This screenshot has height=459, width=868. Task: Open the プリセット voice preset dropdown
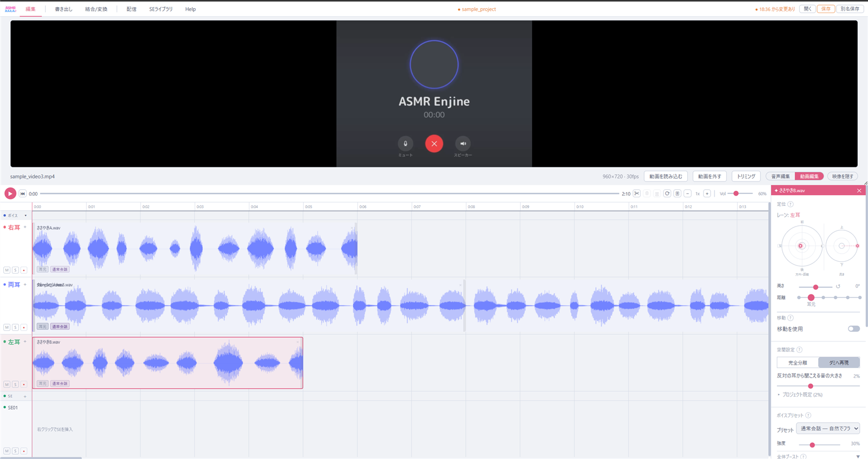pyautogui.click(x=828, y=429)
